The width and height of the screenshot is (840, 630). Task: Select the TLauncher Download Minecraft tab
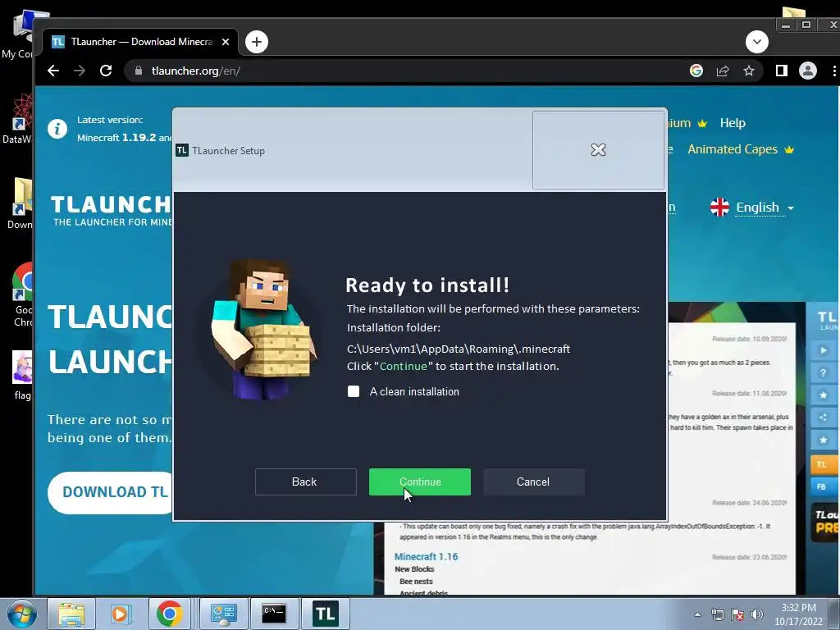point(142,42)
